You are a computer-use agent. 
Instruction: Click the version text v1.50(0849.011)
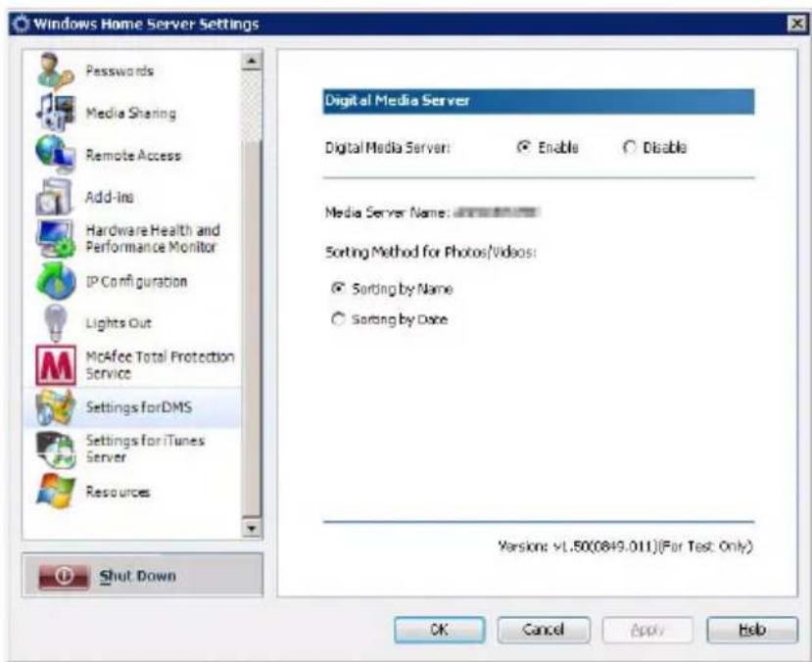[605, 546]
